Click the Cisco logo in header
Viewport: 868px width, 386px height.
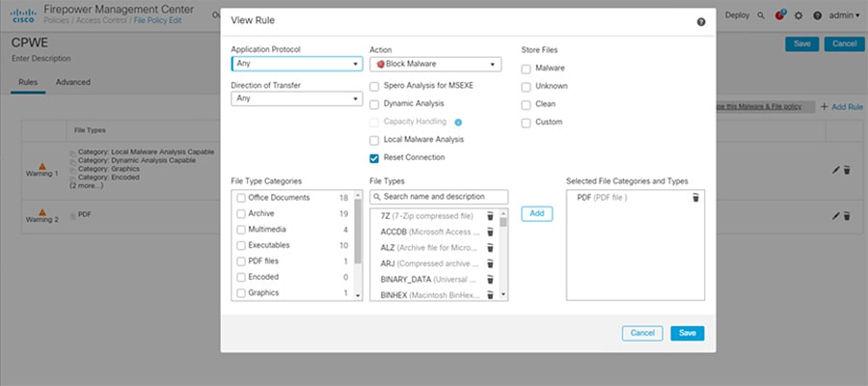[23, 15]
